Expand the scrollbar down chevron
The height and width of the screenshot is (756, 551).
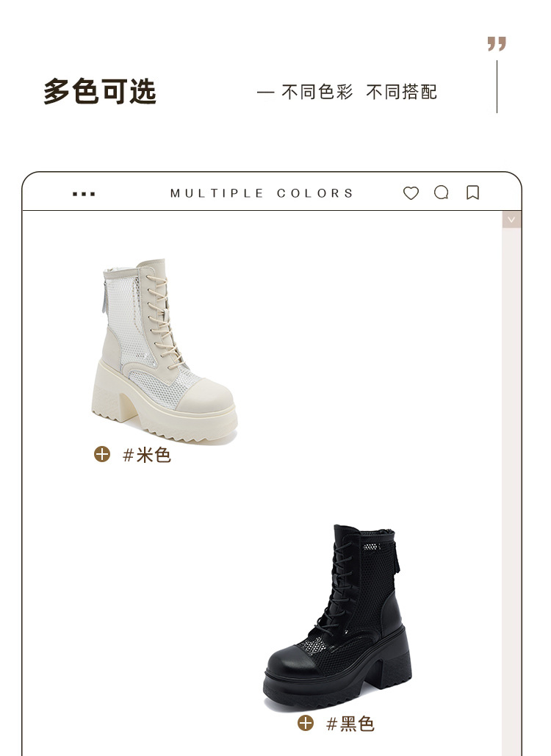click(511, 220)
